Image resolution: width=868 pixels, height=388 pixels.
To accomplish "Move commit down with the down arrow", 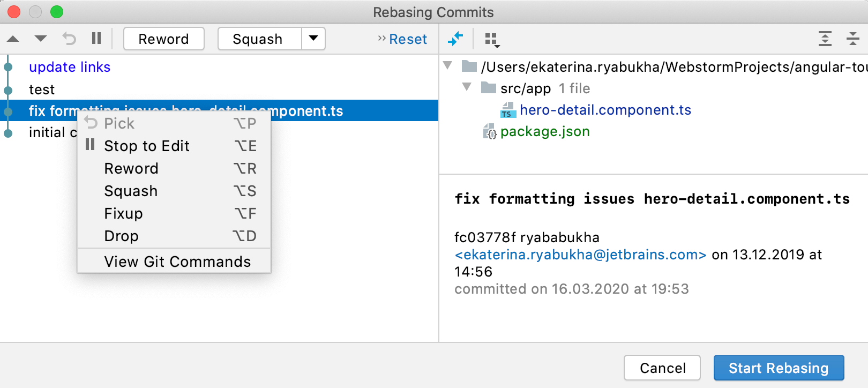I will coord(41,39).
